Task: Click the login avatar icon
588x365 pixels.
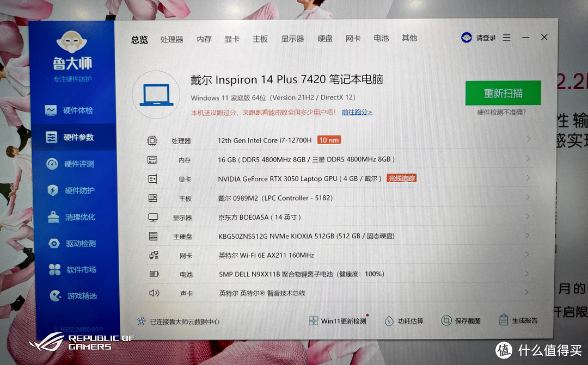Action: click(467, 38)
